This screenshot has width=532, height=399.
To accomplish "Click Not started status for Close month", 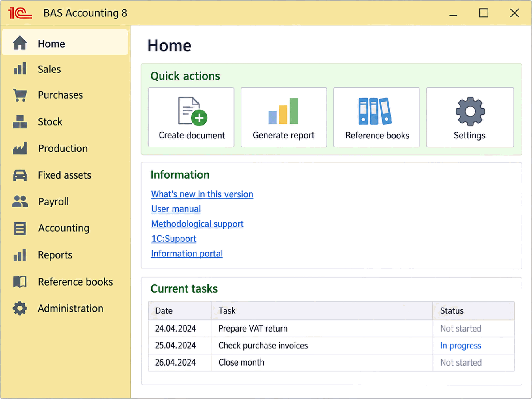I will tap(461, 362).
